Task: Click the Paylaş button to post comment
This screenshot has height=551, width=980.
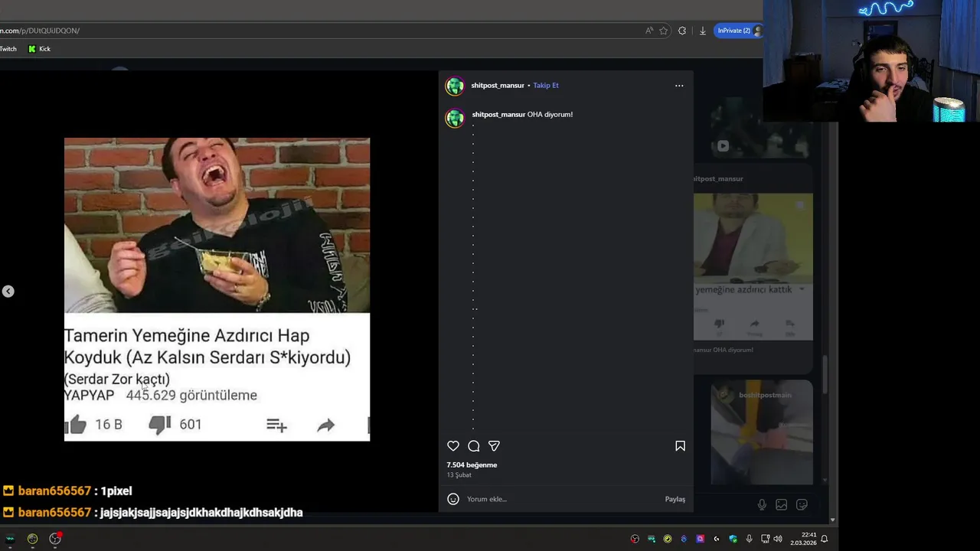Action: tap(675, 499)
